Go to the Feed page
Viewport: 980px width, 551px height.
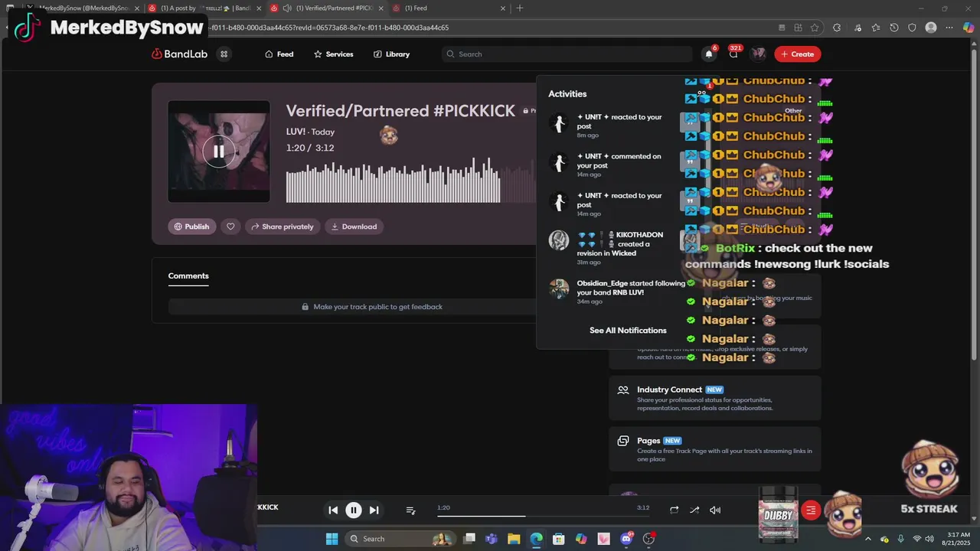[x=279, y=54]
